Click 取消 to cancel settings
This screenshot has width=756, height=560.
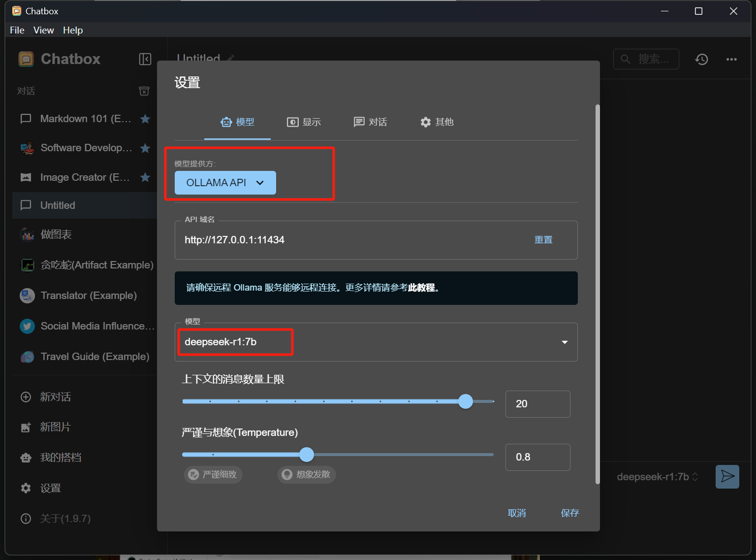pyautogui.click(x=517, y=513)
